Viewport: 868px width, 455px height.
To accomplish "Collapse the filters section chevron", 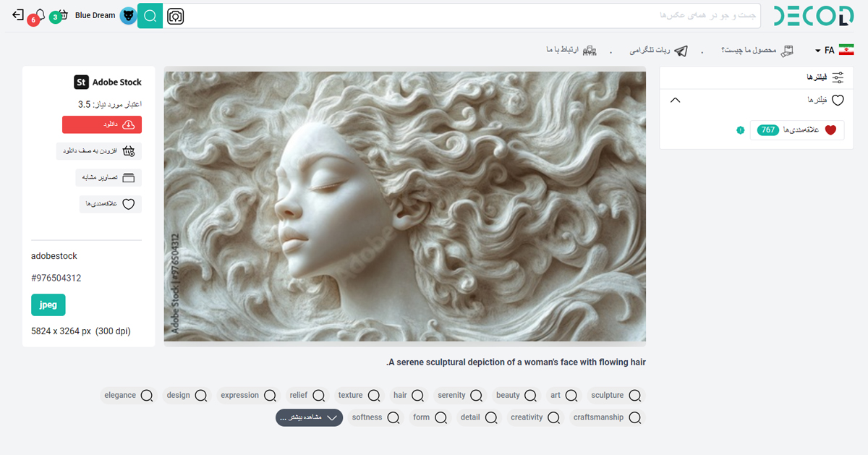I will tap(676, 100).
